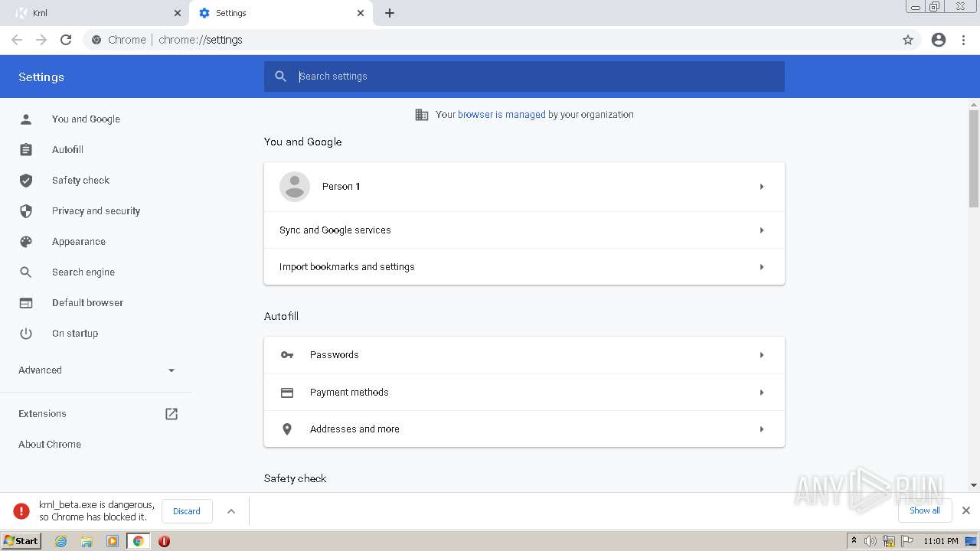980x551 pixels.
Task: Click the scrollbar down arrow
Action: [x=974, y=485]
